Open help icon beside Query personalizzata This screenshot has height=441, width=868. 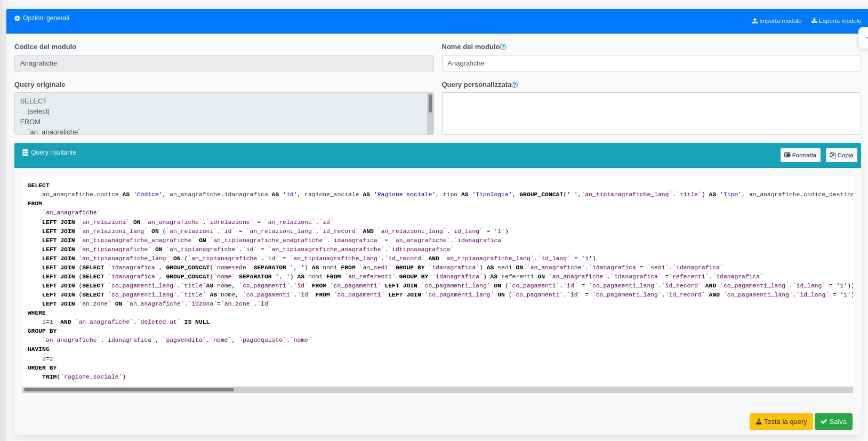(515, 85)
